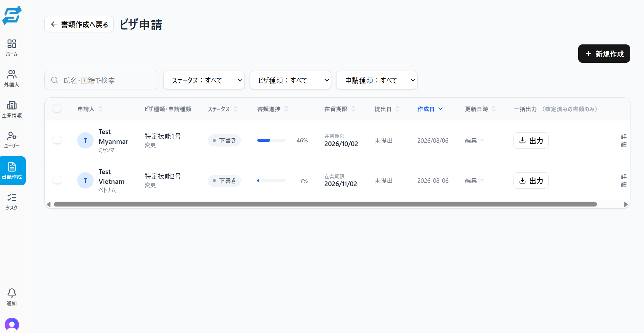Click 書類作成へ戻る back button
The width and height of the screenshot is (644, 333).
79,24
